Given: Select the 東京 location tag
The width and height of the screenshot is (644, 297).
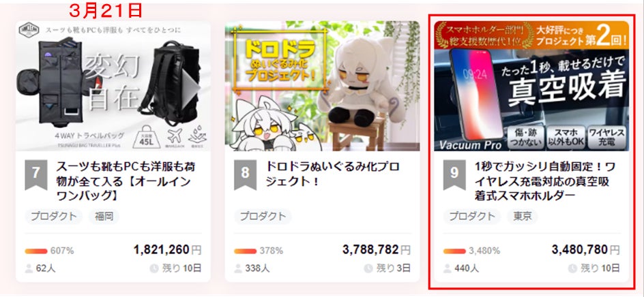Looking at the screenshot, I should pyautogui.click(x=523, y=217).
